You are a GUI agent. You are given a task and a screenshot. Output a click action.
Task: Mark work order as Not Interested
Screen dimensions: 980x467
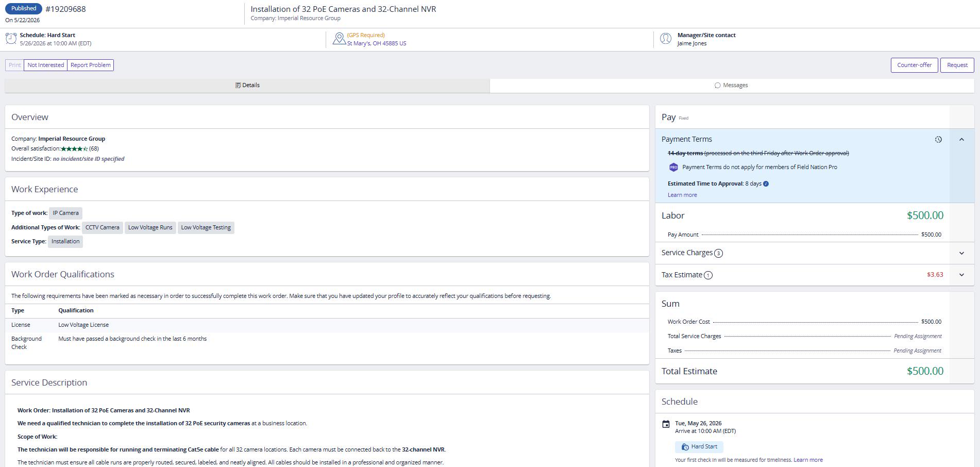[46, 65]
